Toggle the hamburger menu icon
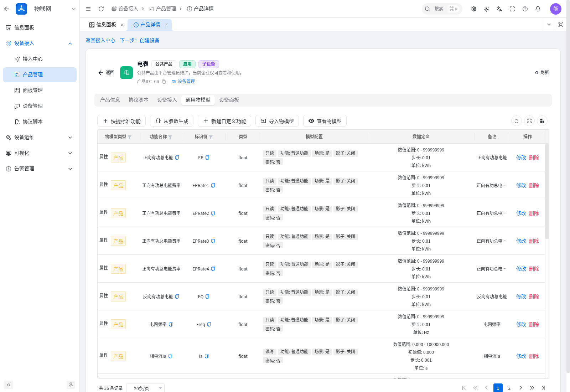 88,9
